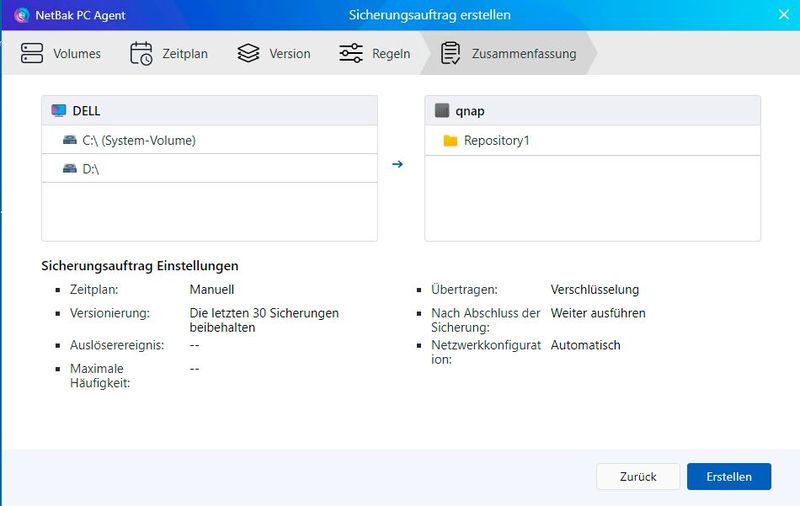This screenshot has width=800, height=506.
Task: Click the Zusammenfassung checklist icon
Action: 451,53
